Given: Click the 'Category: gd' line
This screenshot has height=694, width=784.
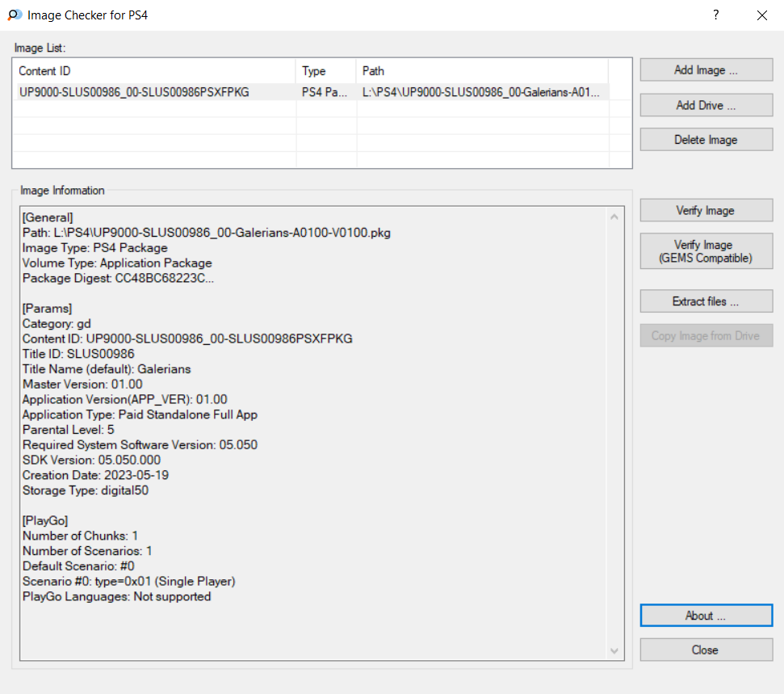Looking at the screenshot, I should coord(57,324).
